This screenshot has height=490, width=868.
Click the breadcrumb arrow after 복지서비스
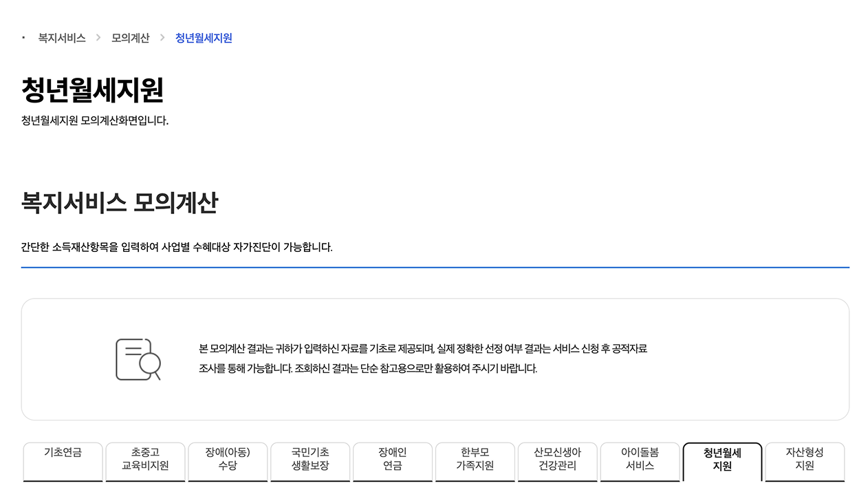tap(98, 38)
